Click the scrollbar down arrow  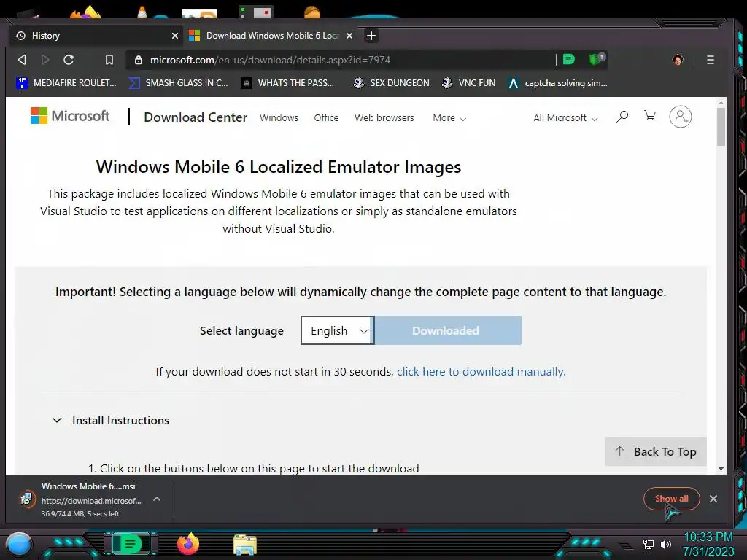tap(721, 469)
